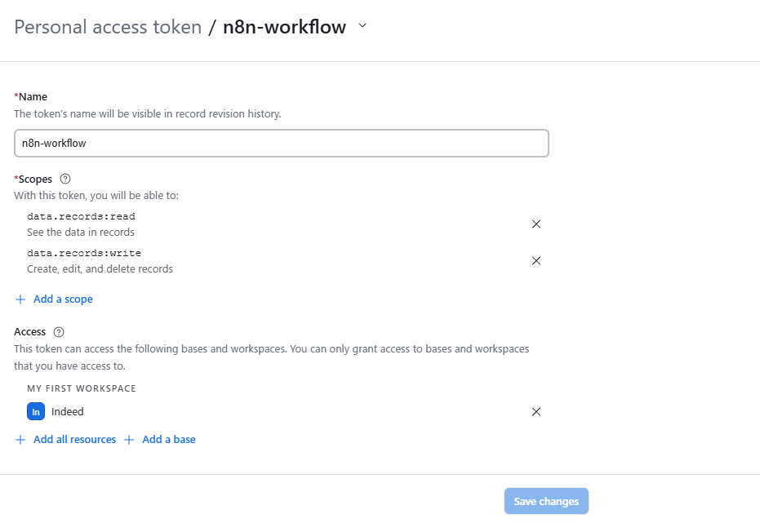The height and width of the screenshot is (532, 760).
Task: Remove the data.records:write scope
Action: pos(536,261)
